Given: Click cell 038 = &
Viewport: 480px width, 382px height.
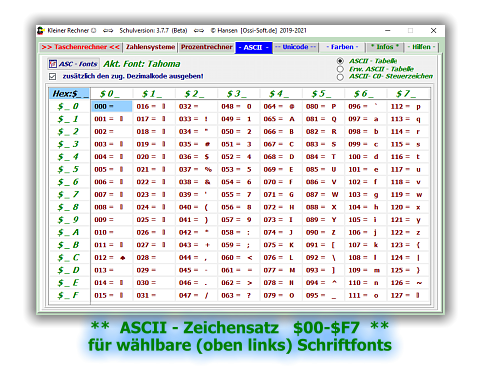Looking at the screenshot, I should click(x=196, y=182).
